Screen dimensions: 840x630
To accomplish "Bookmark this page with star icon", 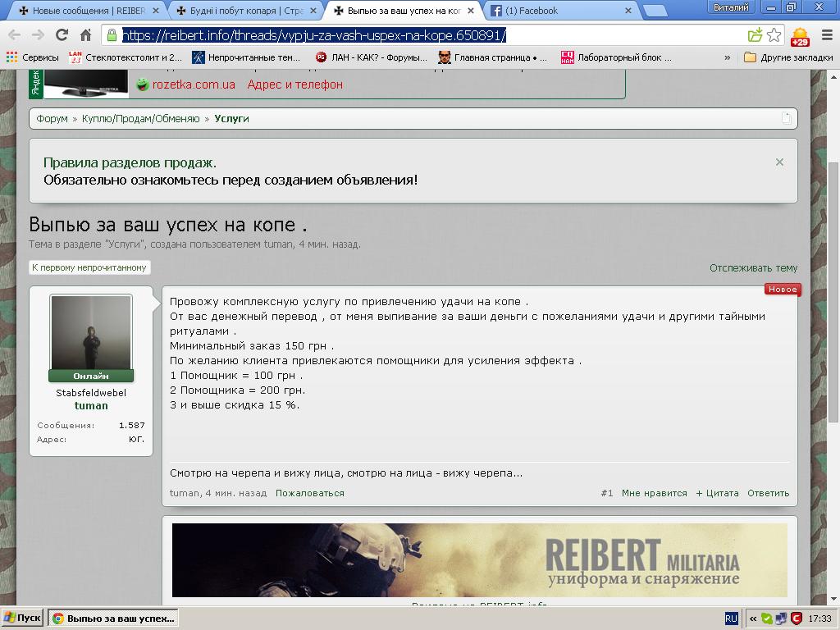I will pos(774,35).
